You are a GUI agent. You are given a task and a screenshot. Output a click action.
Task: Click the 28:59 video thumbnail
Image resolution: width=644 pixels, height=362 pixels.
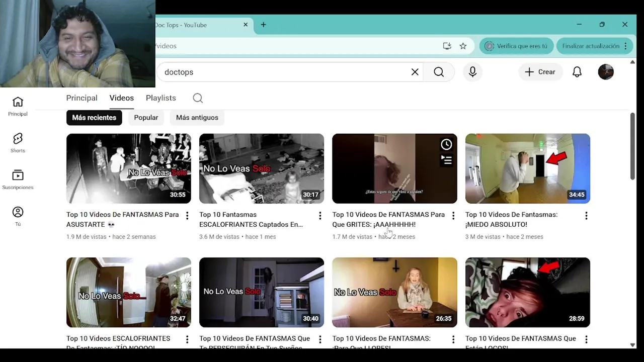click(x=528, y=293)
